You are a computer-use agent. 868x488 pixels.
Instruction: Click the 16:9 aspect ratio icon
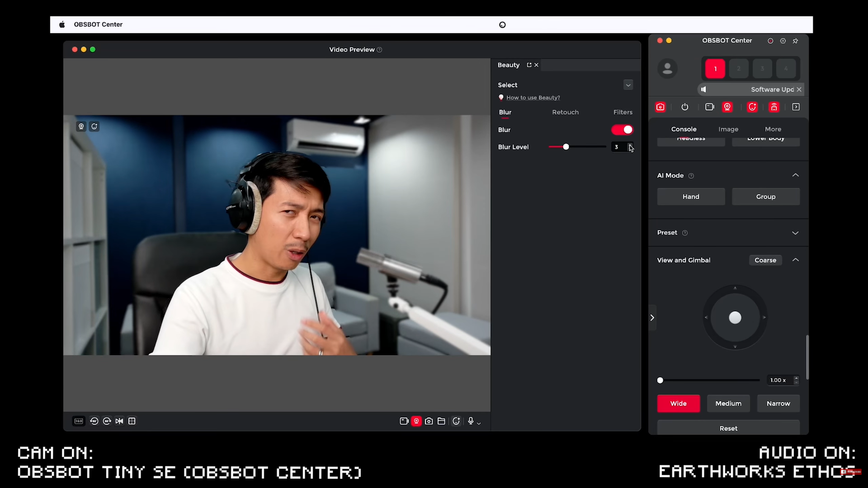[79, 421]
